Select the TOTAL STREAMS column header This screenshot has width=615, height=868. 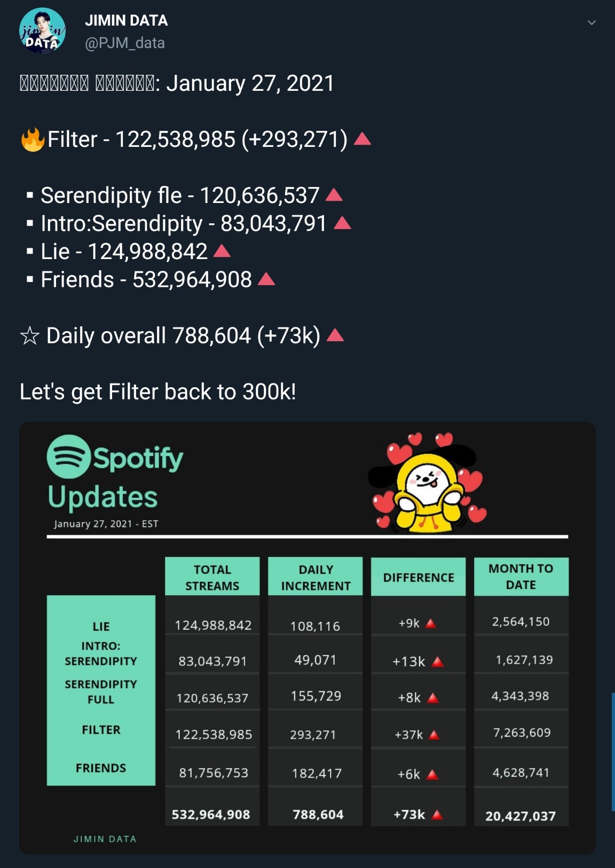212,577
